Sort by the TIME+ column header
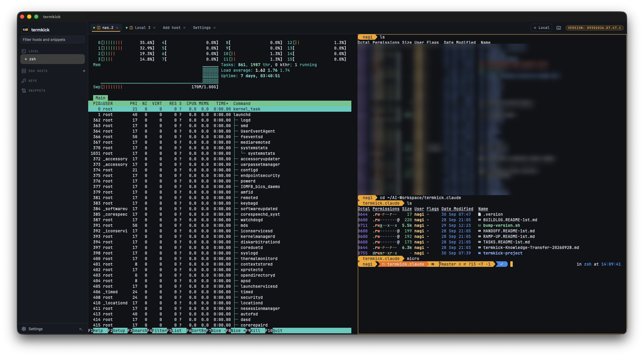Screen dimensions: 644x357 pos(222,103)
